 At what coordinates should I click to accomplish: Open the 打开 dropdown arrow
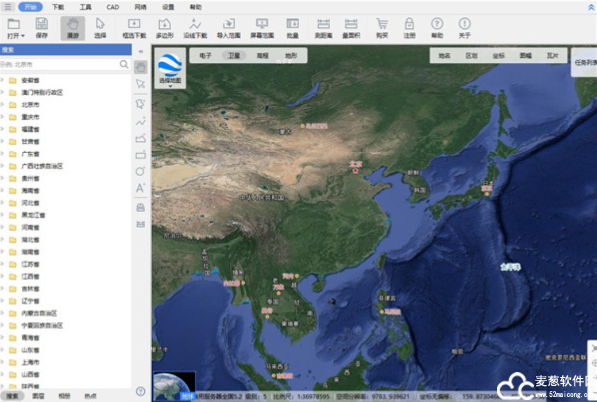pos(23,36)
